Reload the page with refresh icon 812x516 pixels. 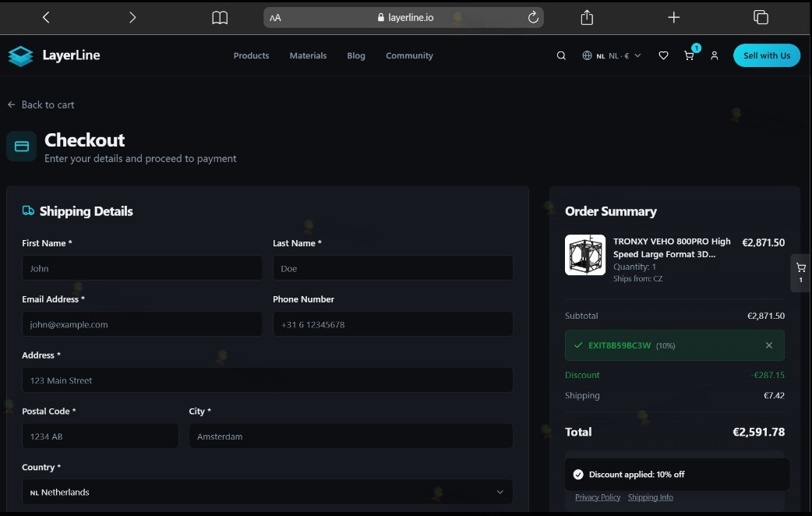coord(533,18)
